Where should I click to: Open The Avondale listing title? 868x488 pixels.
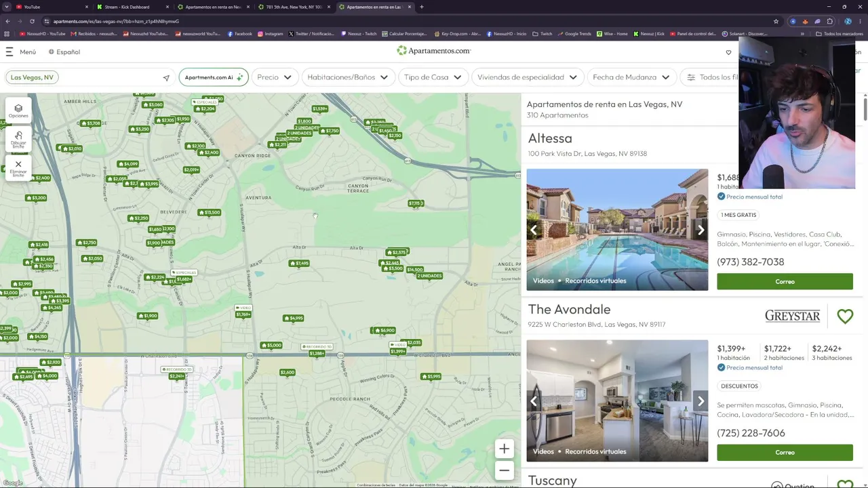pyautogui.click(x=569, y=309)
